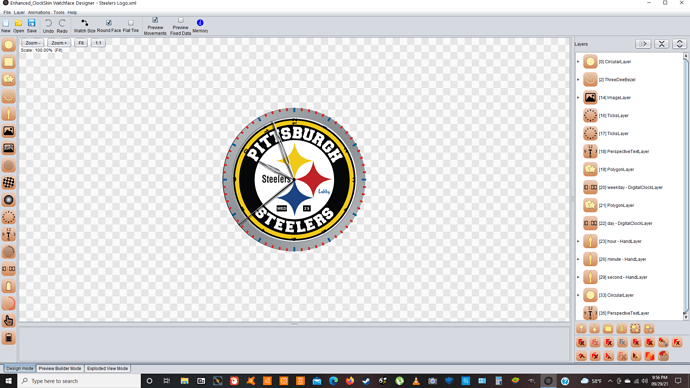The image size is (690, 388).
Task: Add a yellow square layer from left toolbar
Action: (x=8, y=62)
